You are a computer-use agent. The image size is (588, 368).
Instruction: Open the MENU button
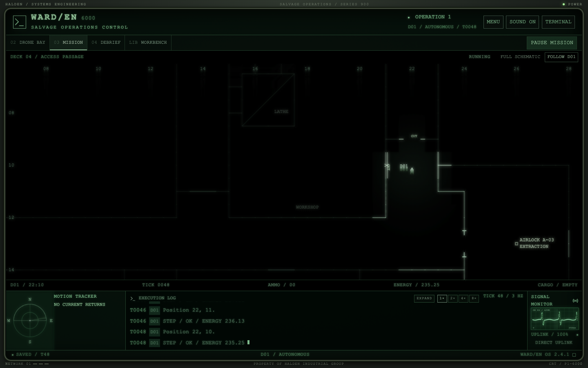(x=493, y=22)
